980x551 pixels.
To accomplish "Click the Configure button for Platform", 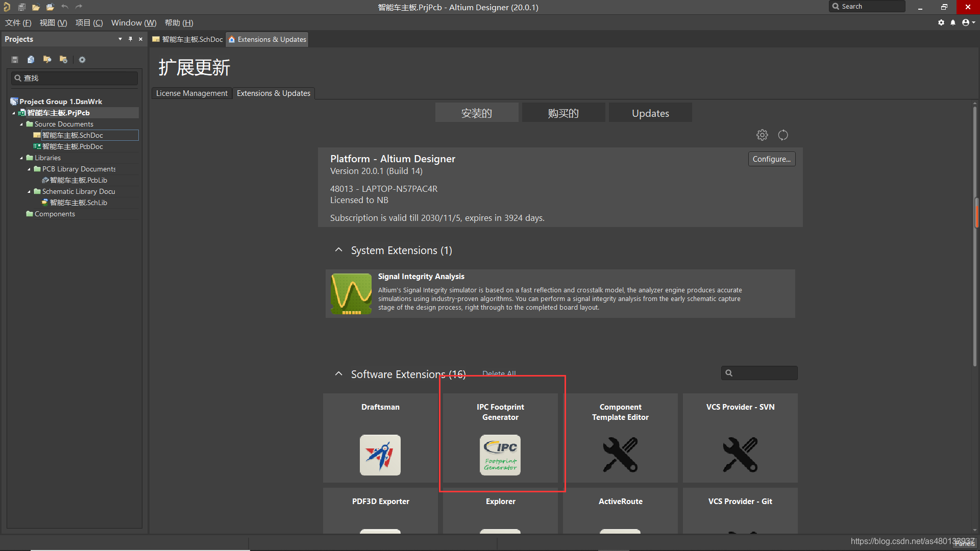I will (x=772, y=159).
